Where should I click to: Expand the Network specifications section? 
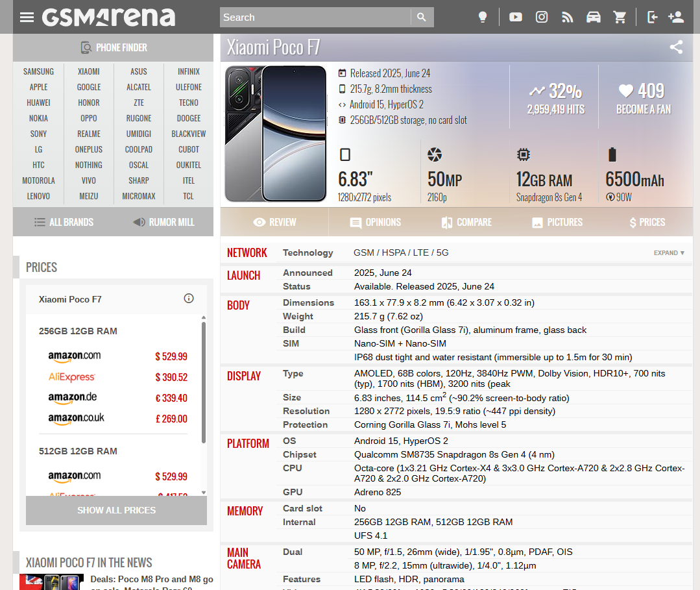668,252
